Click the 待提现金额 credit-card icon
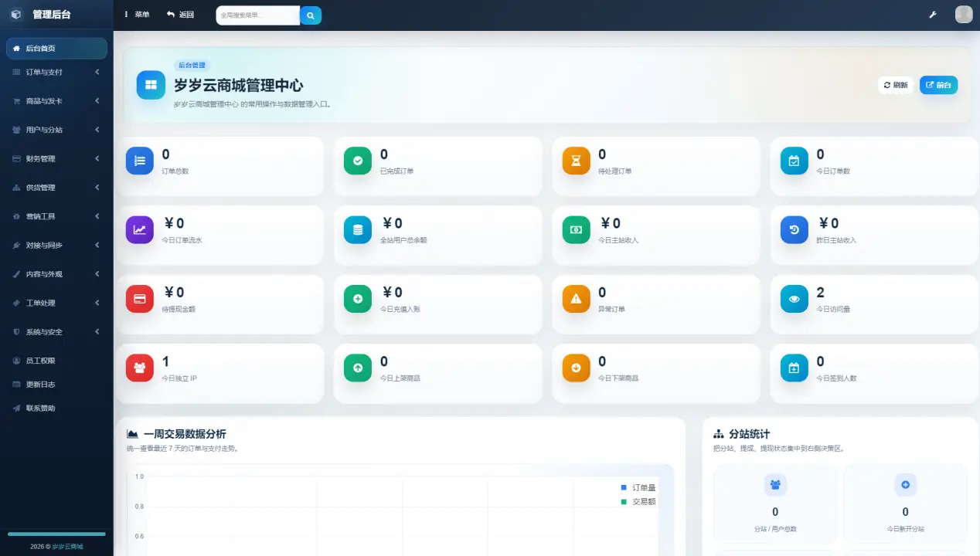The height and width of the screenshot is (556, 980). 140,299
